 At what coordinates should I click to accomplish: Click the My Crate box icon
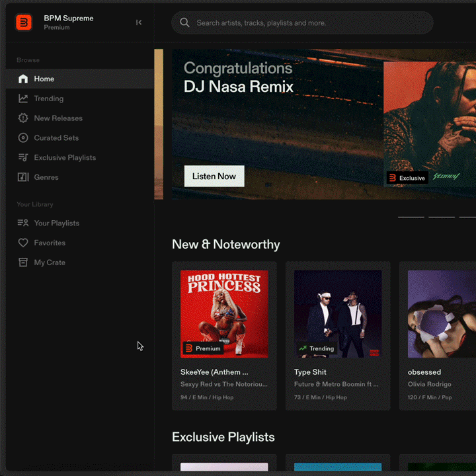click(23, 262)
